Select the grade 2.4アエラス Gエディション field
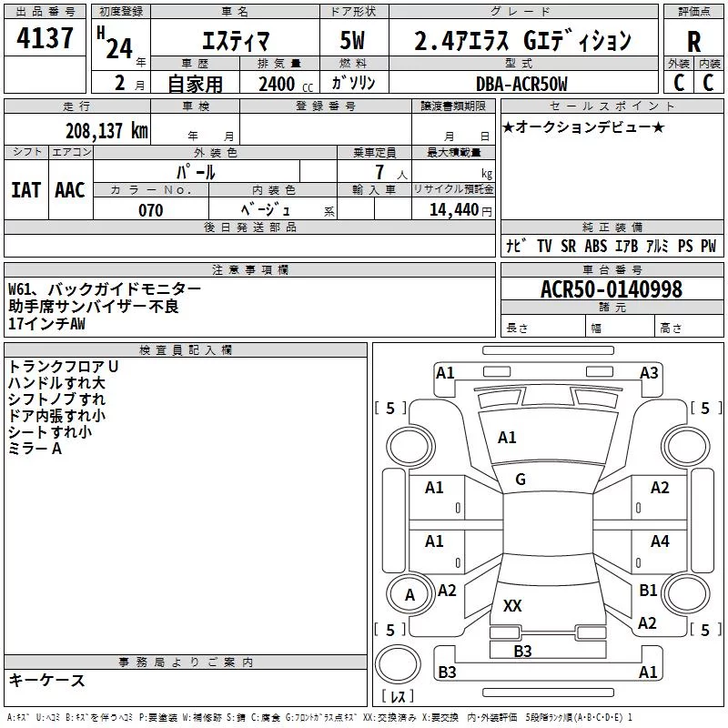Image resolution: width=728 pixels, height=728 pixels. coord(522,41)
